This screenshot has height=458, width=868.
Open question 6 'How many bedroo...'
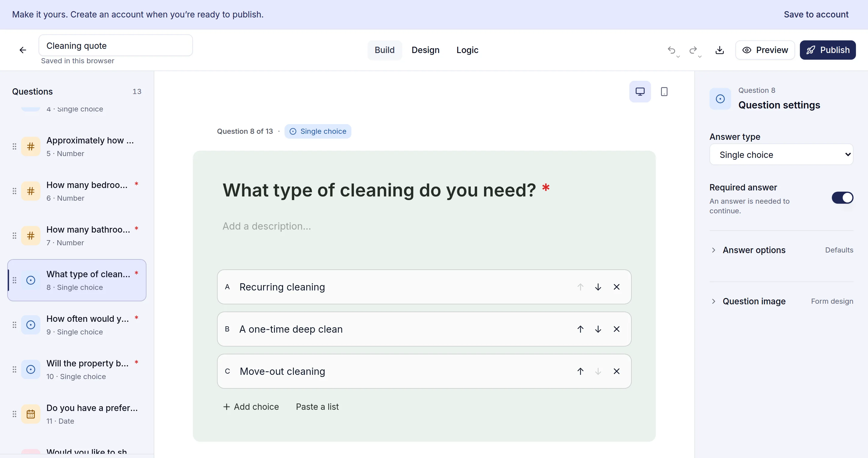tap(77, 191)
